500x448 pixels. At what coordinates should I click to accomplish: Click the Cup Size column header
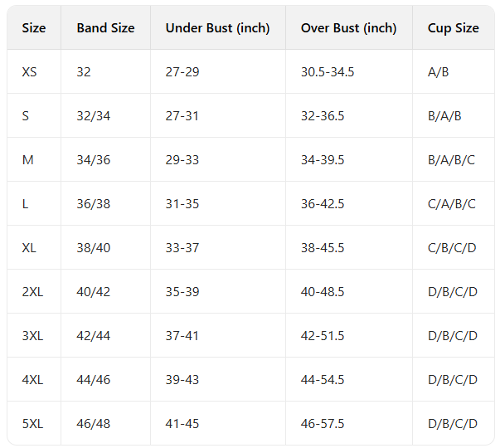coord(453,28)
